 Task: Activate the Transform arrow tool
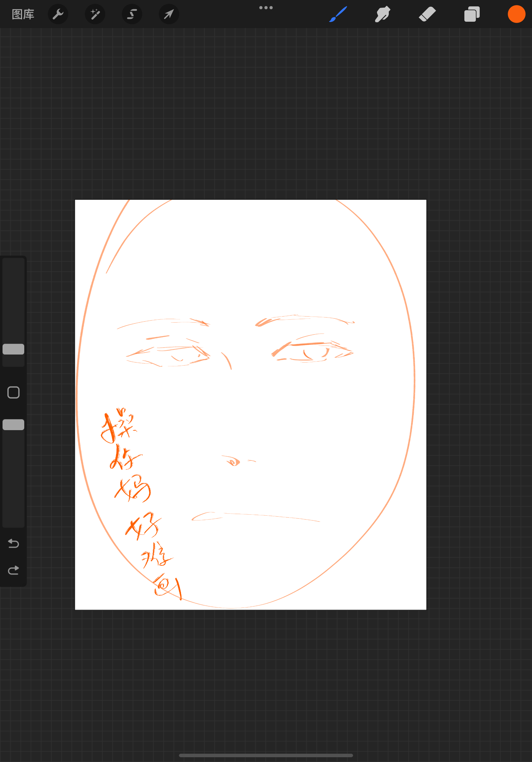[169, 14]
